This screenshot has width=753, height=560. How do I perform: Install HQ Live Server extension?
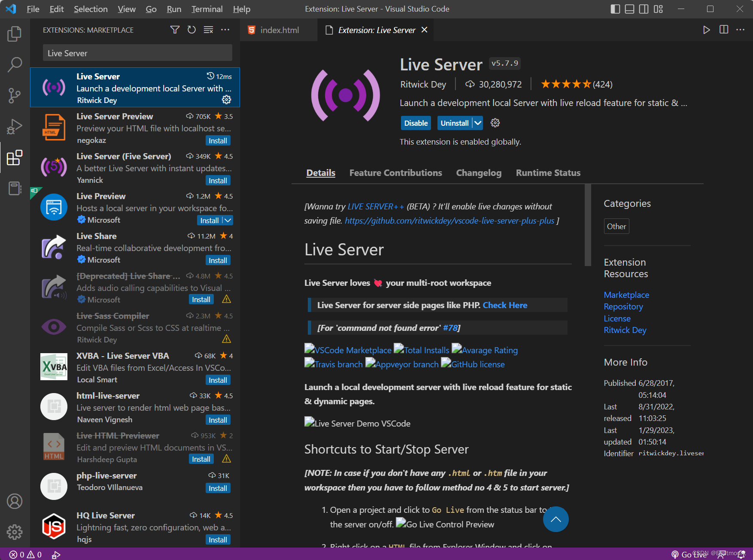218,539
